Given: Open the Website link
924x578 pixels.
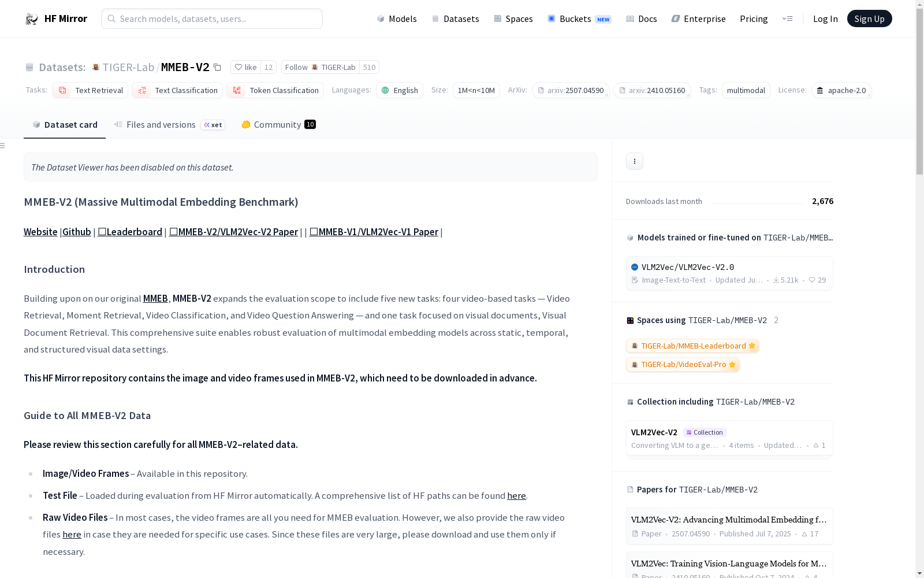Looking at the screenshot, I should point(40,232).
